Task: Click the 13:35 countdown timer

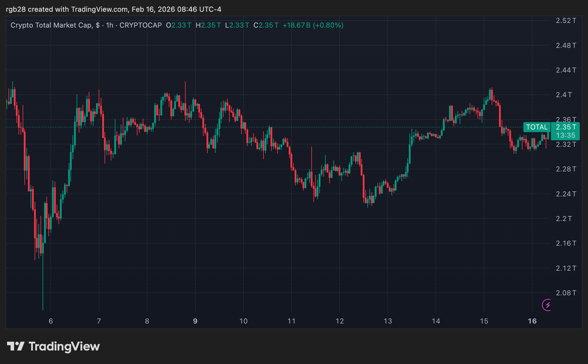Action: (565, 136)
